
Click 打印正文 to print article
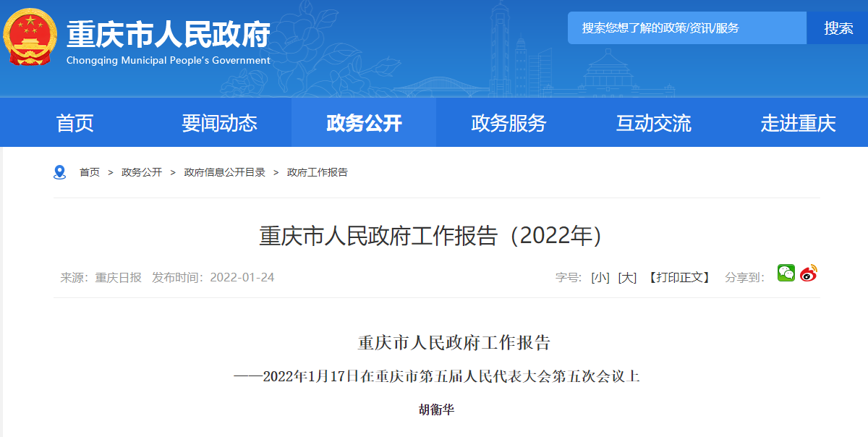pyautogui.click(x=679, y=278)
